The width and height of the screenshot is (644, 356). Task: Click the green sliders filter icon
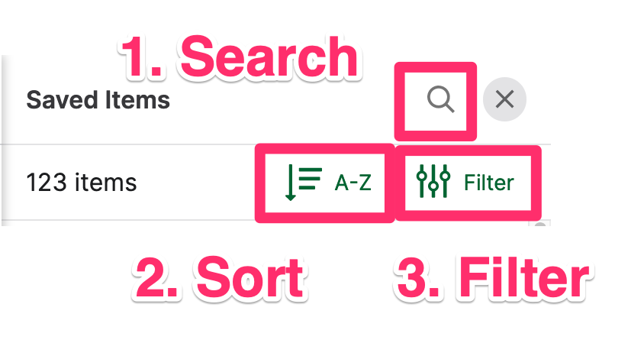point(433,181)
